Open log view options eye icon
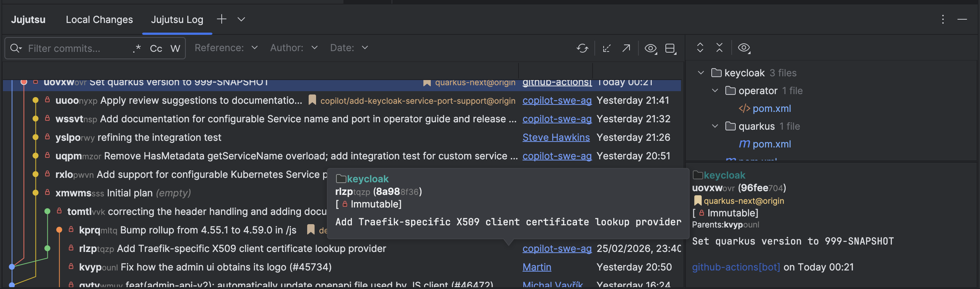The image size is (980, 289). (x=651, y=49)
